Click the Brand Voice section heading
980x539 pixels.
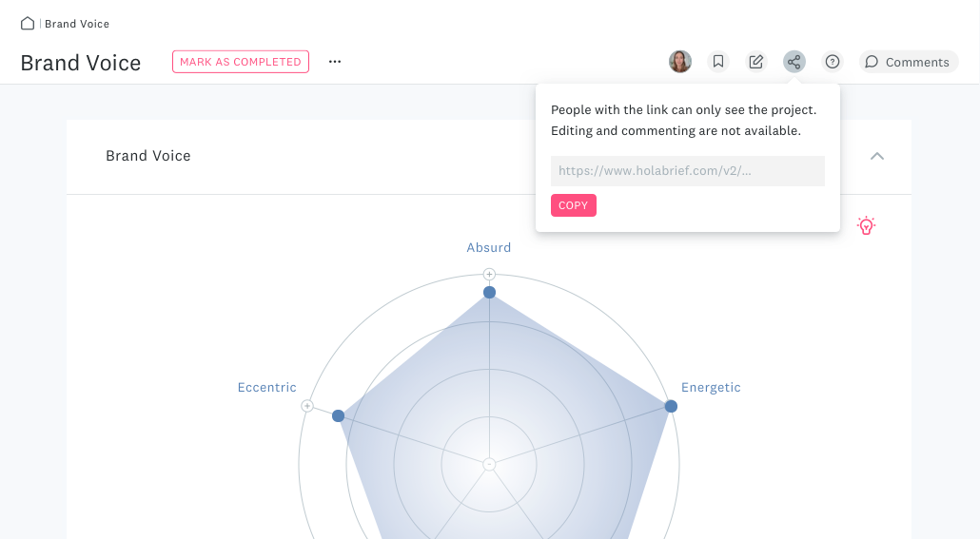pos(148,156)
